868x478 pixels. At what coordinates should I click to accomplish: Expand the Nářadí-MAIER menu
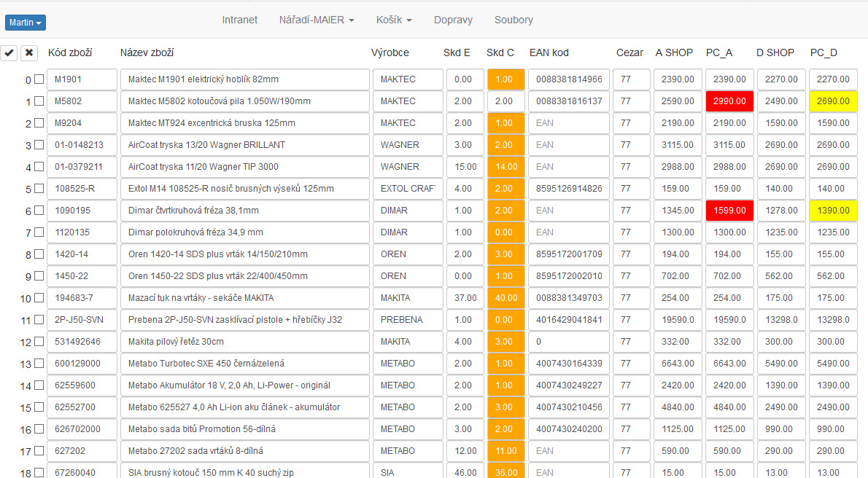[x=317, y=20]
